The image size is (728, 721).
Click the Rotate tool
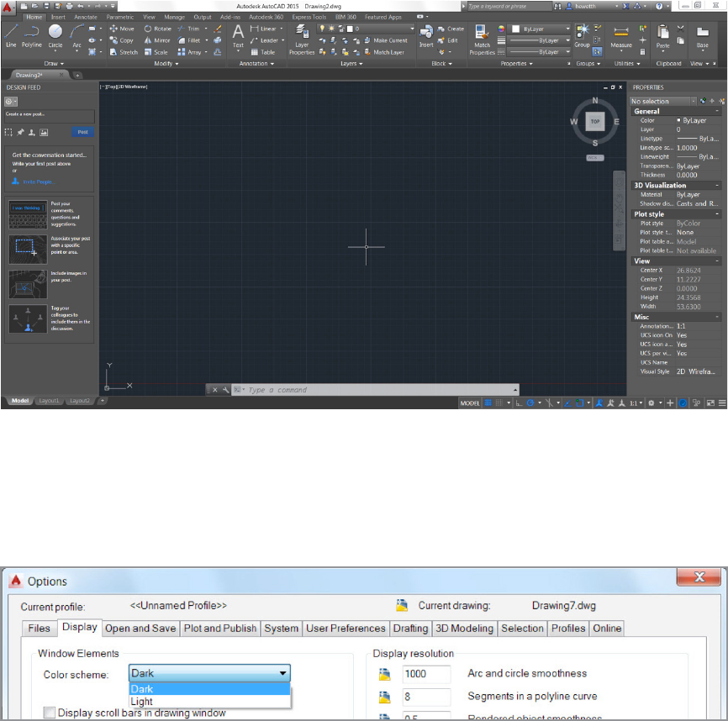pos(157,29)
